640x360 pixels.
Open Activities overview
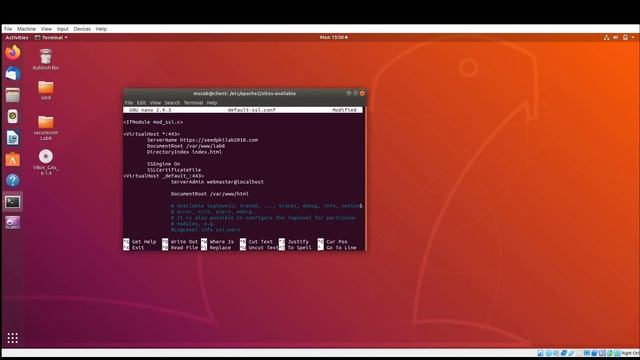(x=17, y=38)
